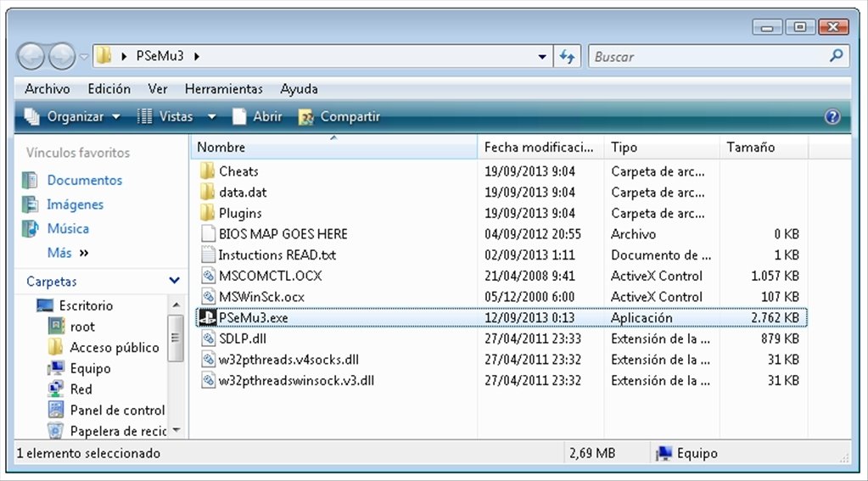The height and width of the screenshot is (481, 868).
Task: Click the magnifier search icon
Action: [x=837, y=55]
